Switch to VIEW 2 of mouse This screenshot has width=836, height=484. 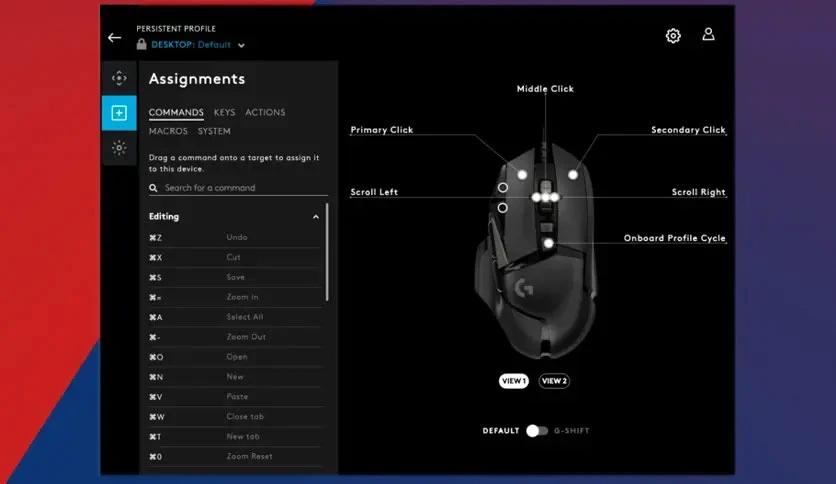tap(554, 381)
